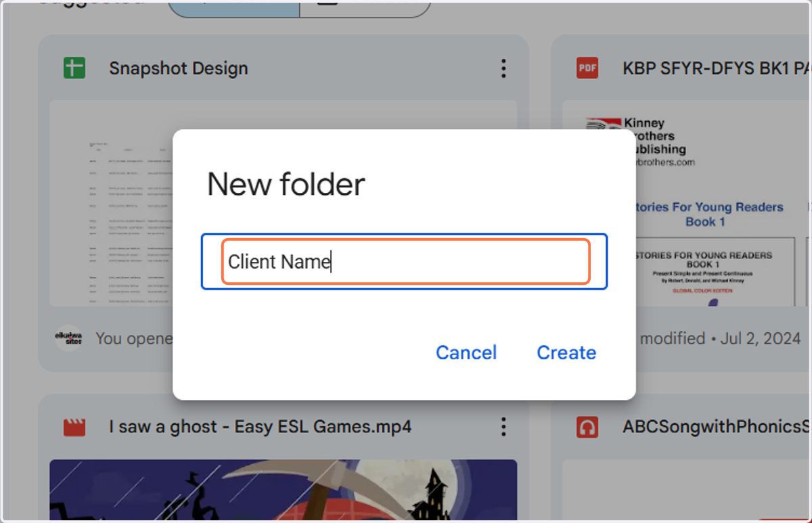Click the 'modified • Jul 2, 2024' text

click(720, 338)
